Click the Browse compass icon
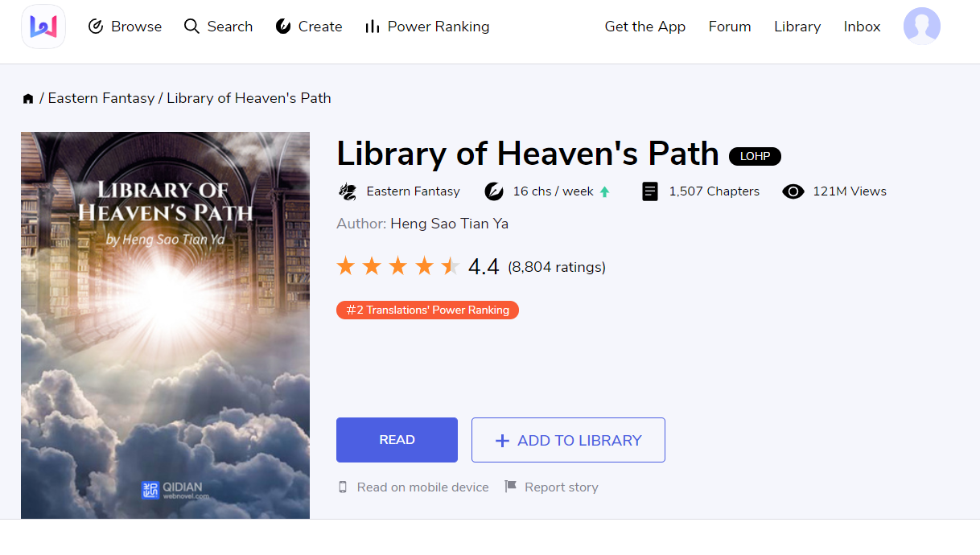Image resolution: width=980 pixels, height=555 pixels. [x=96, y=27]
